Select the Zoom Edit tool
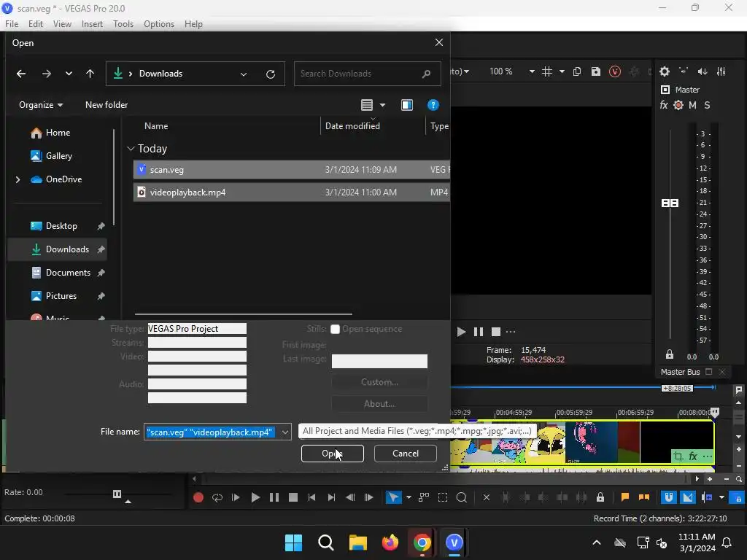Screen dimensions: 747x560 tap(461, 497)
